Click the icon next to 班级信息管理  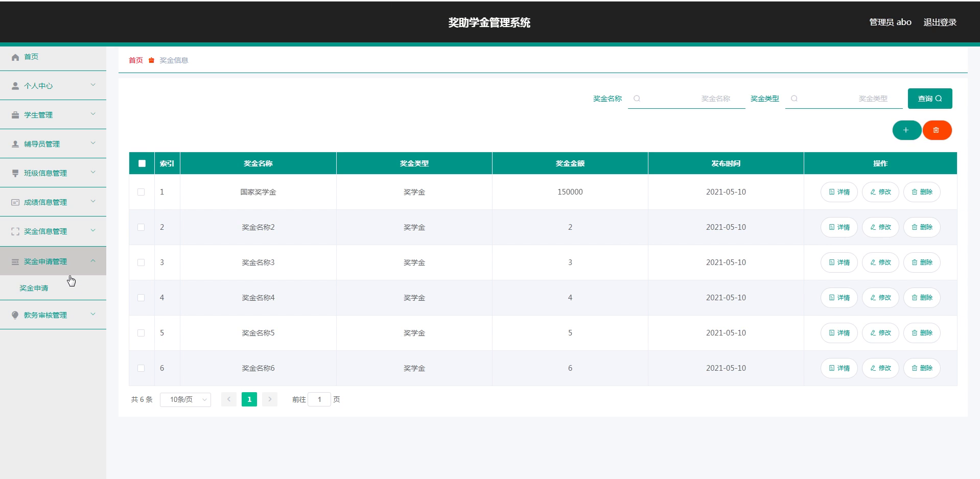[15, 173]
